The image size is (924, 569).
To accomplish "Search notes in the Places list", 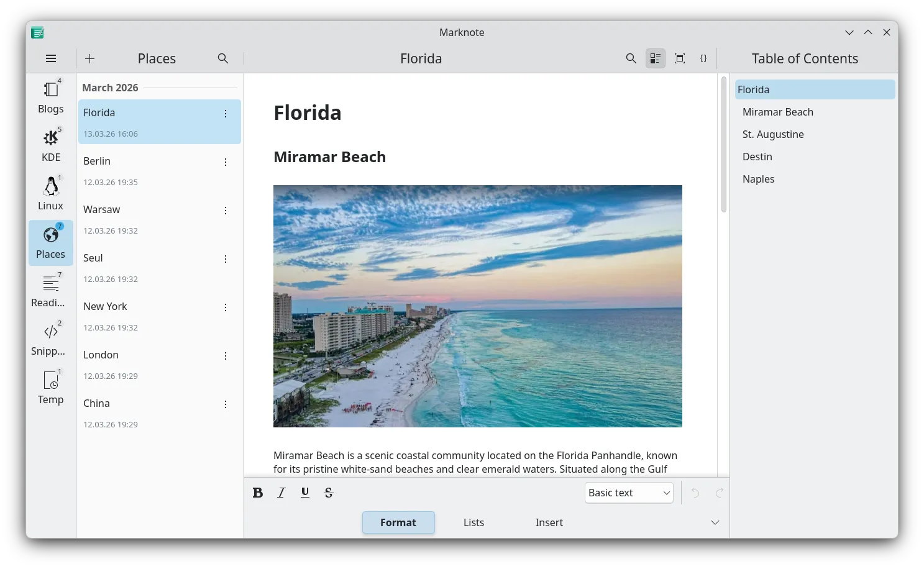I will 223,58.
